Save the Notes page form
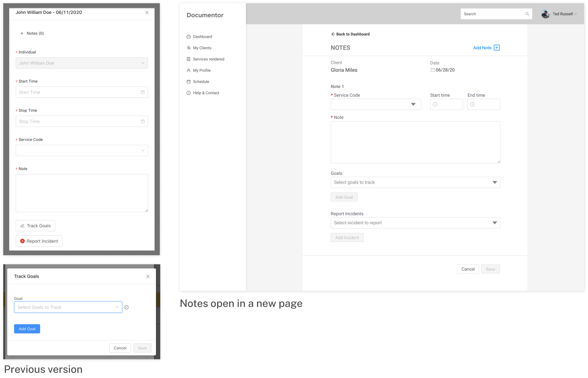The width and height of the screenshot is (588, 378). point(490,269)
